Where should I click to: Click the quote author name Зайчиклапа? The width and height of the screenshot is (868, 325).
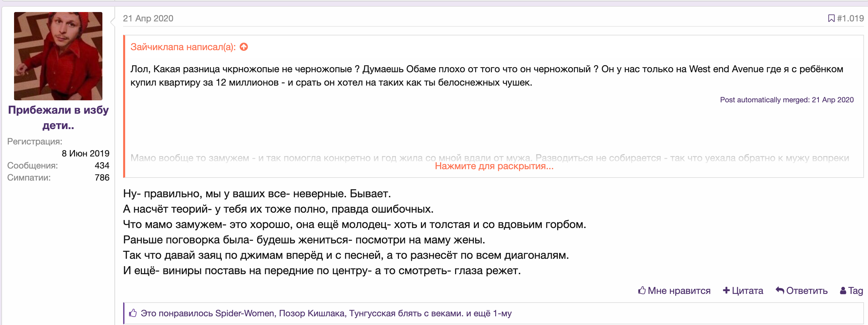tap(157, 47)
